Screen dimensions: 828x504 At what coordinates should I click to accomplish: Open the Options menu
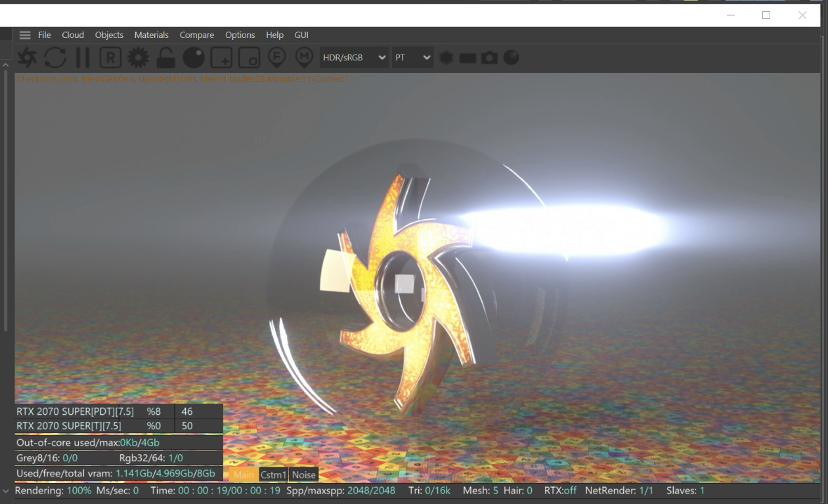[x=240, y=35]
